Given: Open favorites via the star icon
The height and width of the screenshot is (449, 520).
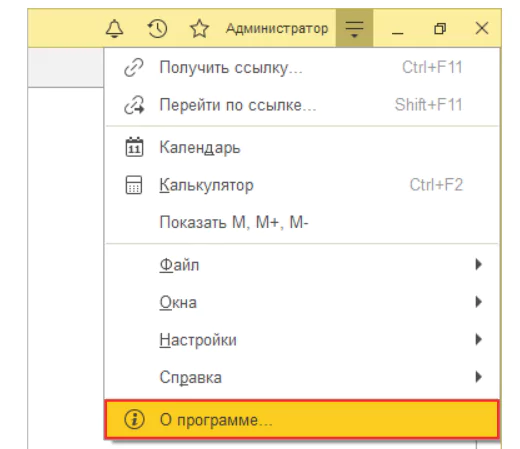Looking at the screenshot, I should [x=199, y=28].
